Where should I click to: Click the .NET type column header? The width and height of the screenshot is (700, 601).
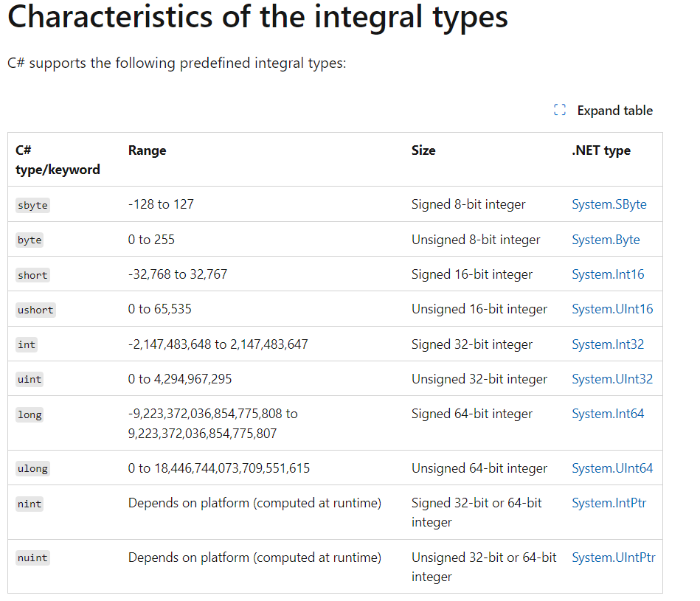(x=601, y=150)
